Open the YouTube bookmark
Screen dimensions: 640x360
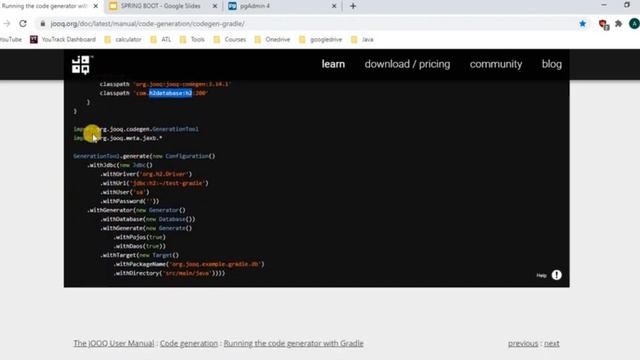point(11,40)
